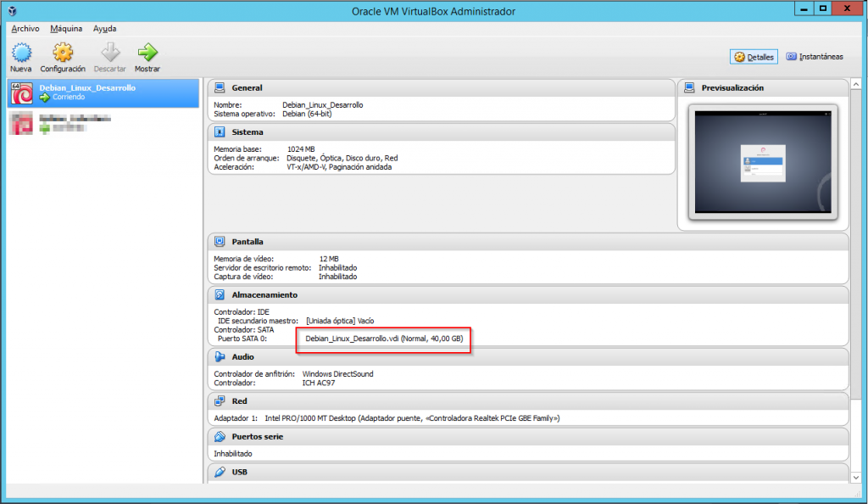Click the 'Controlador: SATA' line
Screen dimensions: 868x504
(x=243, y=329)
